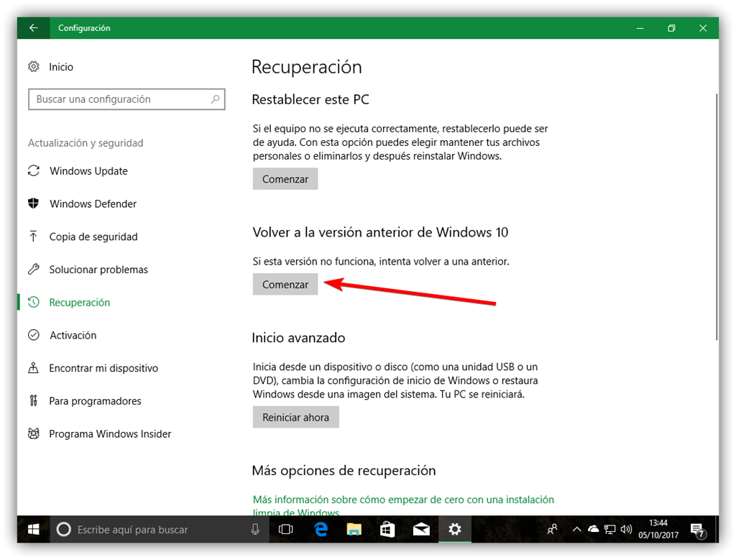Click the Recuperación page heading
The height and width of the screenshot is (560, 736).
pos(307,67)
